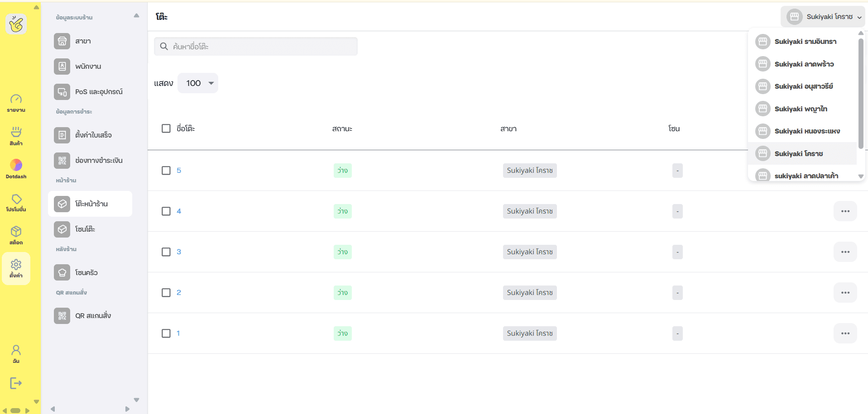Open the รายงาน reports section
The height and width of the screenshot is (414, 868).
click(x=16, y=103)
